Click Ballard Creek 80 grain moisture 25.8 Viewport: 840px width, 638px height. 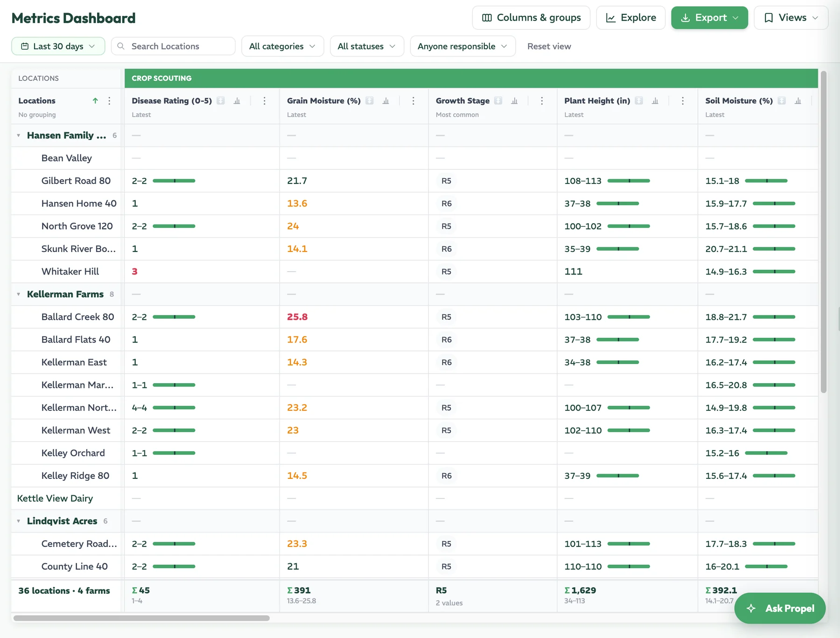[297, 317]
